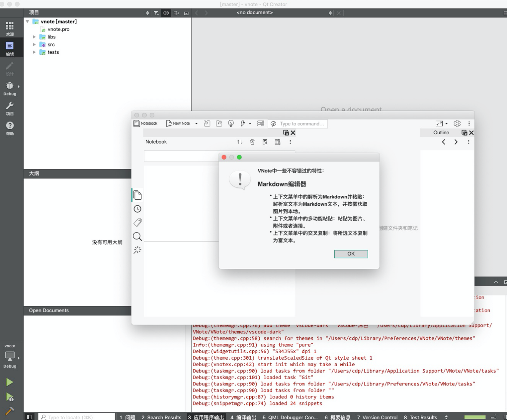Click the sort icon in Notebook panel
The height and width of the screenshot is (420, 507).
(x=240, y=142)
